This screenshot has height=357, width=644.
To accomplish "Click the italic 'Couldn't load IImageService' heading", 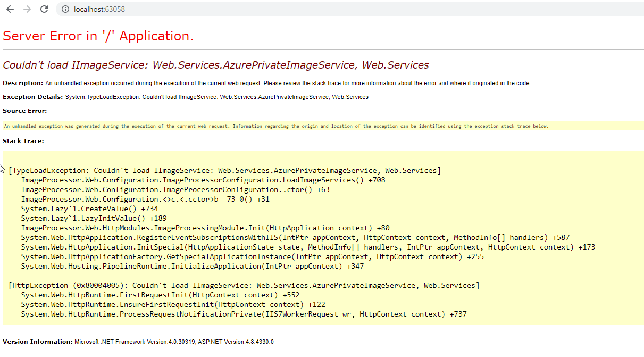I will [x=216, y=65].
